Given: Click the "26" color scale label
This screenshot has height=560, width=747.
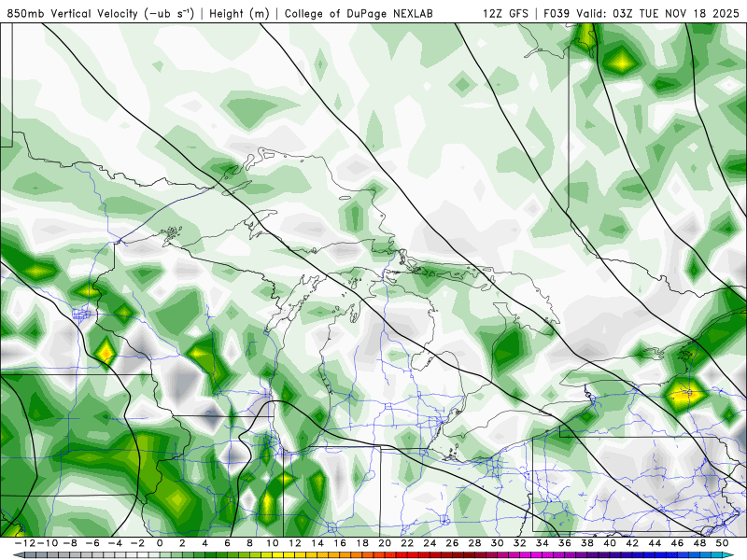Looking at the screenshot, I should pos(452,543).
